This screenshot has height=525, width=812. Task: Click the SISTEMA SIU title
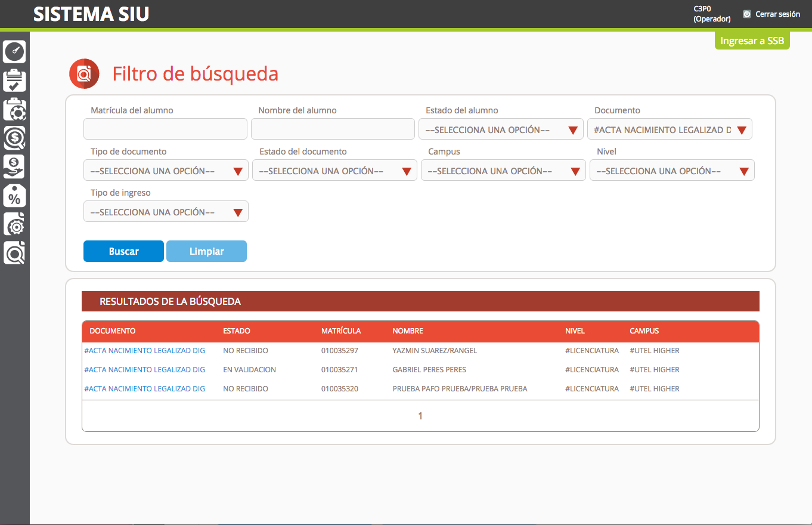coord(91,14)
